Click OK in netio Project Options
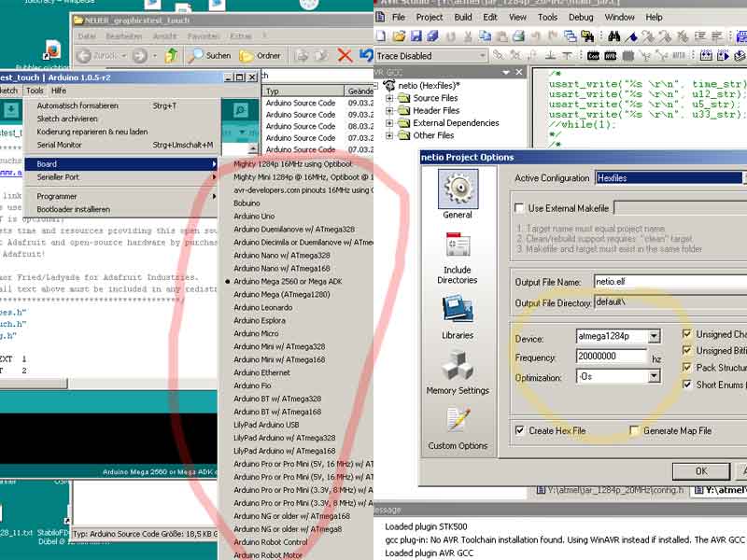Image resolution: width=747 pixels, height=560 pixels. (701, 471)
